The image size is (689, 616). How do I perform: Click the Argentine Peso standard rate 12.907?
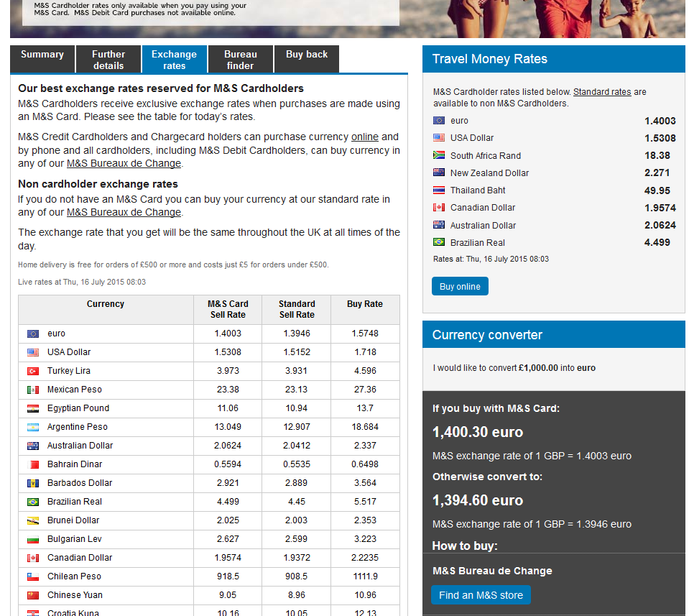tap(297, 427)
